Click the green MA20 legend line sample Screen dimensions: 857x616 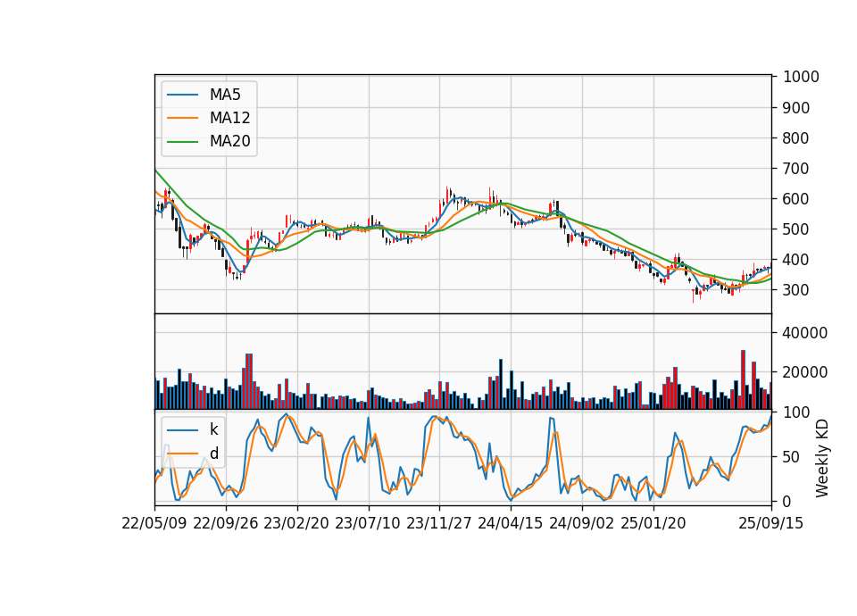click(182, 142)
